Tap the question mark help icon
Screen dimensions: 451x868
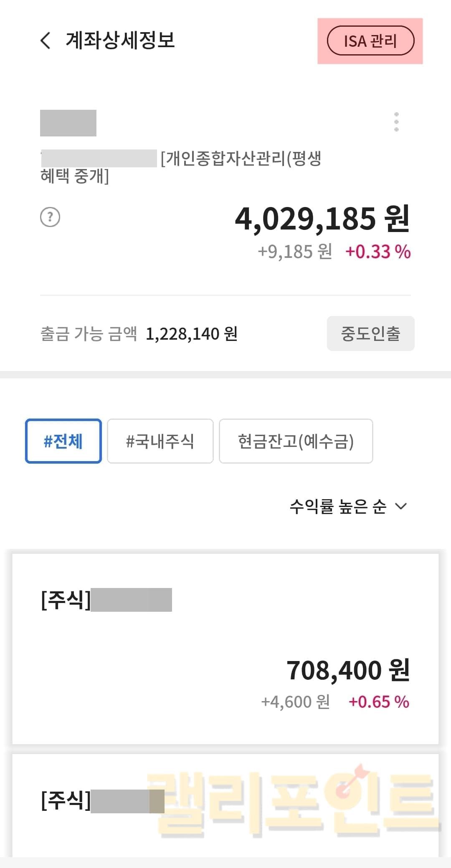(x=50, y=217)
